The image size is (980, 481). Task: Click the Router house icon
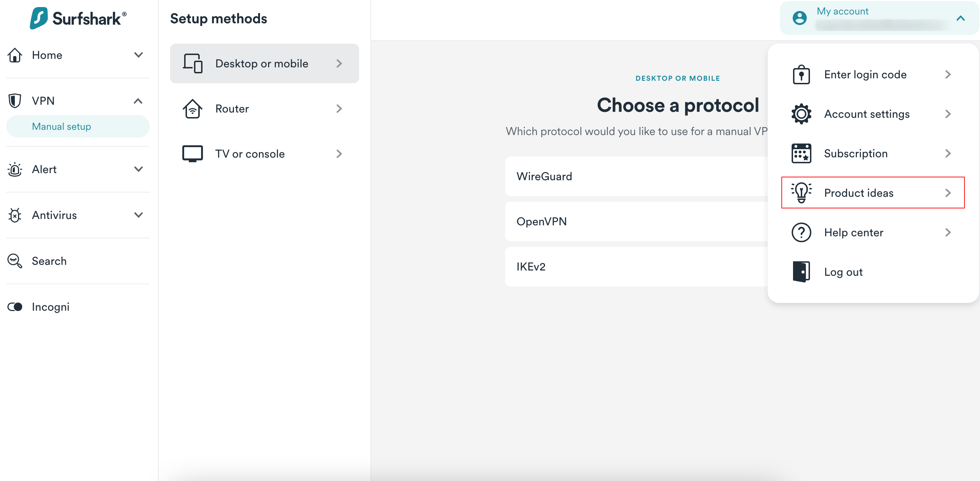pos(193,109)
